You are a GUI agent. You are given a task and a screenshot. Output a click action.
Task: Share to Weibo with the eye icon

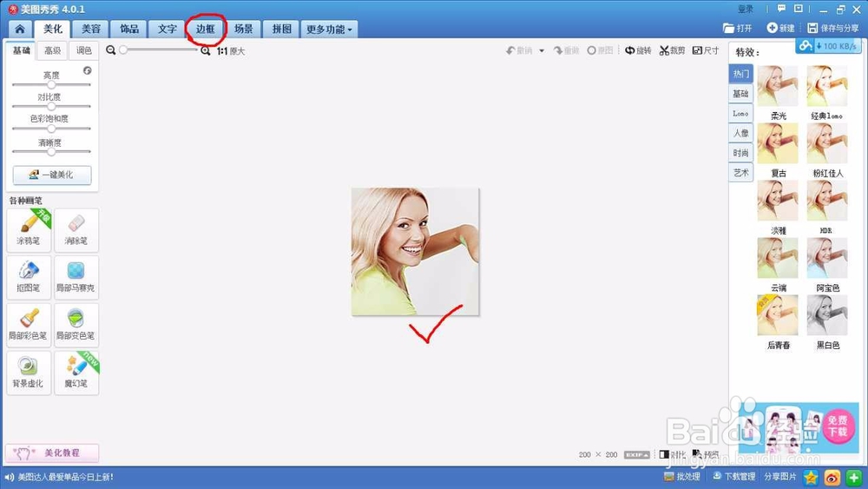832,477
